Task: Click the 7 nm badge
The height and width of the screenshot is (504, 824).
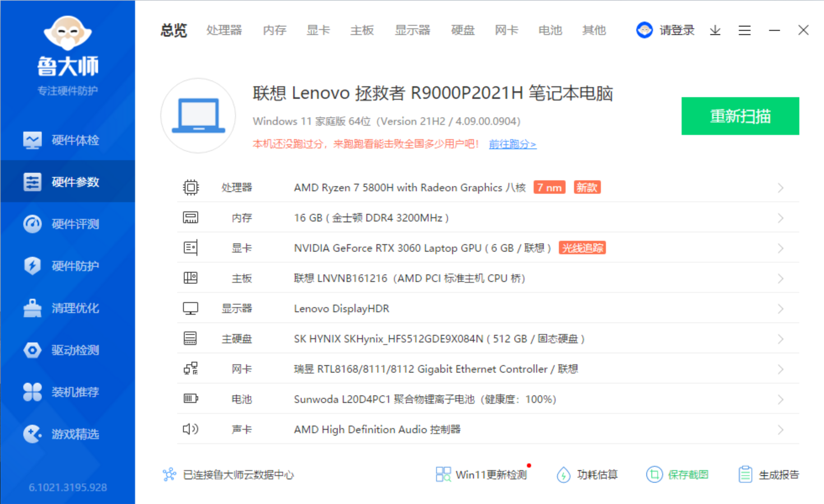Action: point(549,188)
